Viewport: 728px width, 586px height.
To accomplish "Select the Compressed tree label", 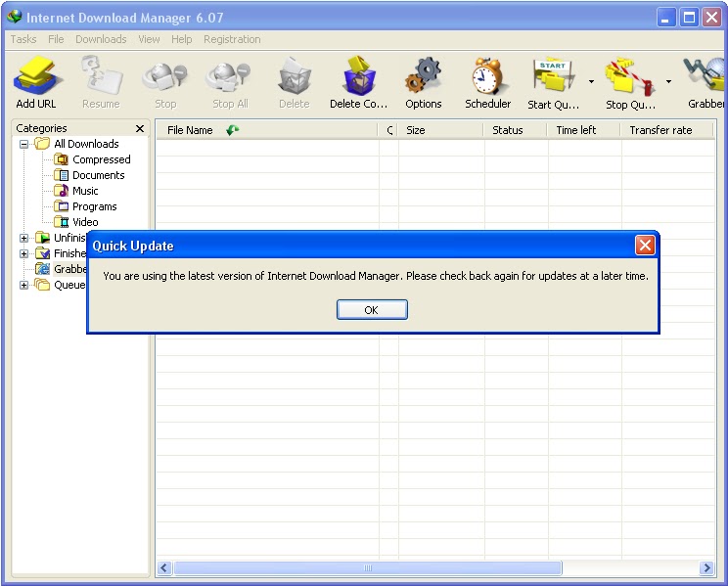I will pos(101,159).
